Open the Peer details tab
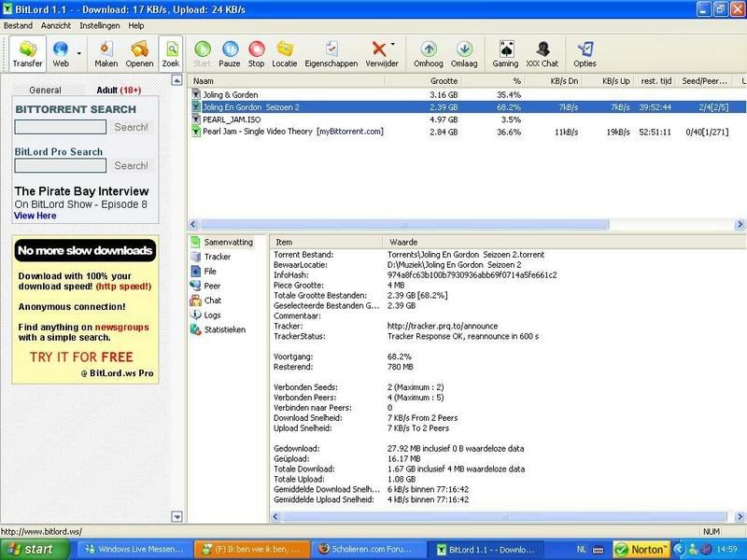747x560 pixels. point(205,286)
